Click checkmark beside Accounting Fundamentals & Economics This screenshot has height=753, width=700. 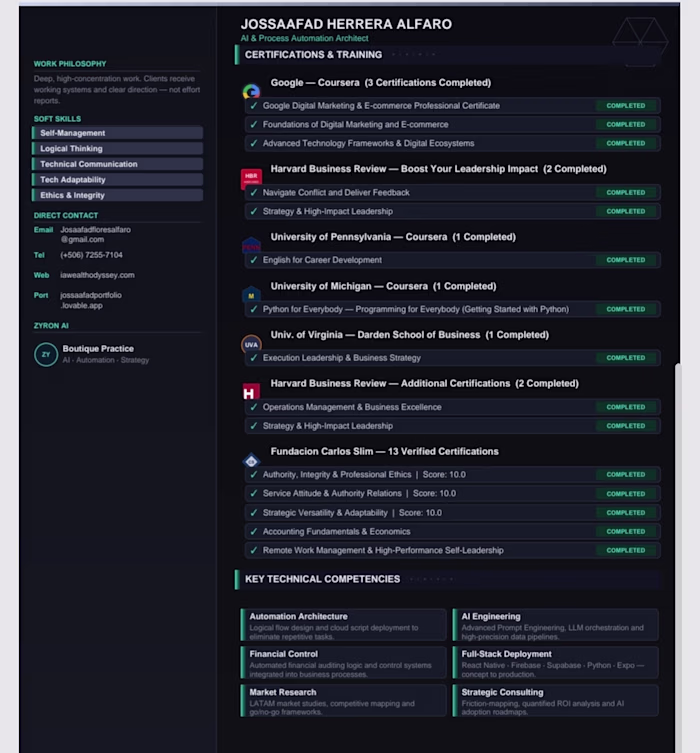click(x=254, y=532)
